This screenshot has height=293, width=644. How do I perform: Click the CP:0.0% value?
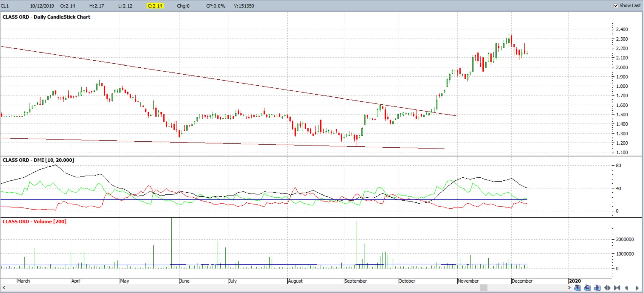215,6
